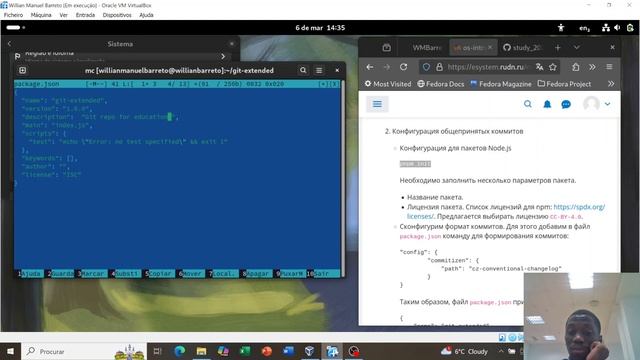Image resolution: width=640 pixels, height=360 pixels.
Task: Open Task View in Windows taskbar
Action: point(158,351)
